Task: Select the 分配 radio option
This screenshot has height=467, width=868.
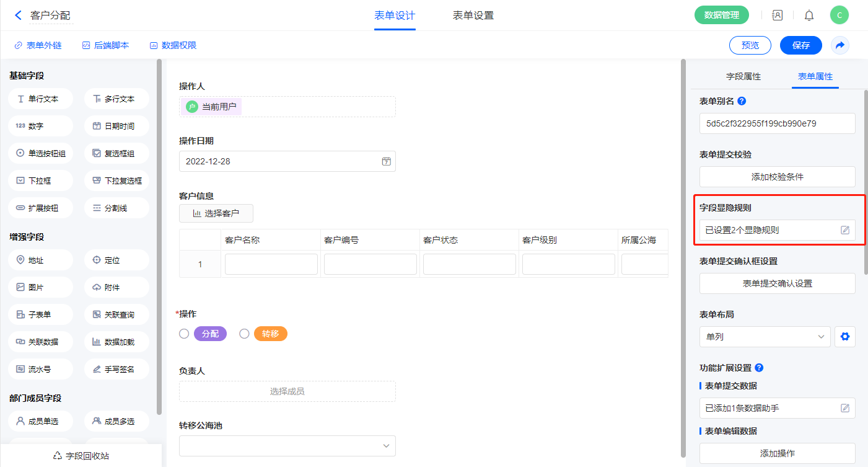Action: click(184, 334)
